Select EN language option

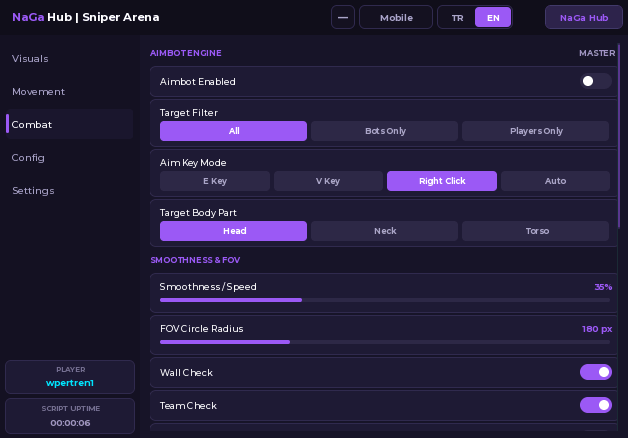click(x=493, y=18)
